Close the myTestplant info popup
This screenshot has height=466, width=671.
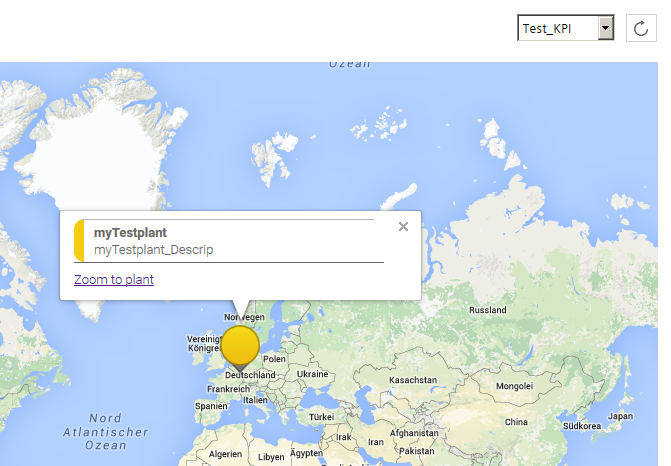[403, 226]
